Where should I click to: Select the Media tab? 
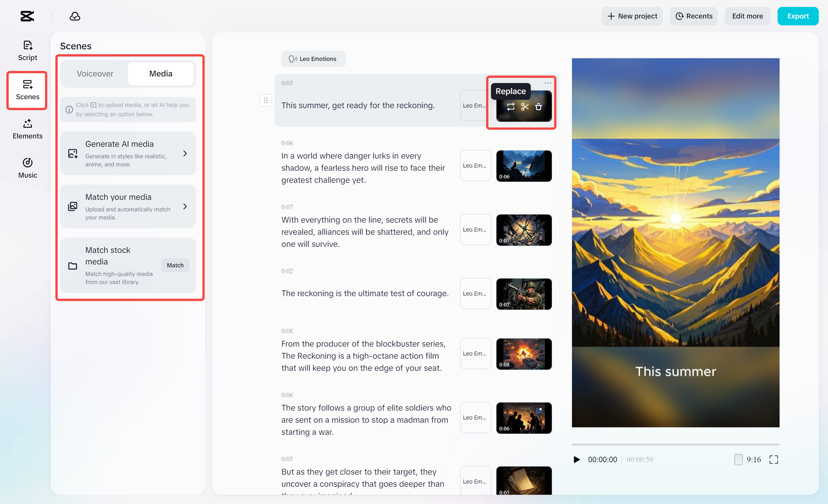tap(161, 74)
